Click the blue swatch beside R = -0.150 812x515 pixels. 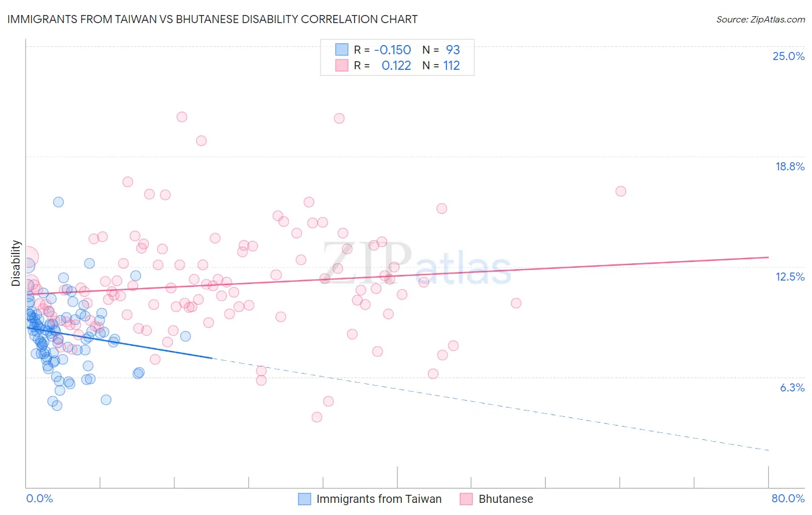coord(342,50)
